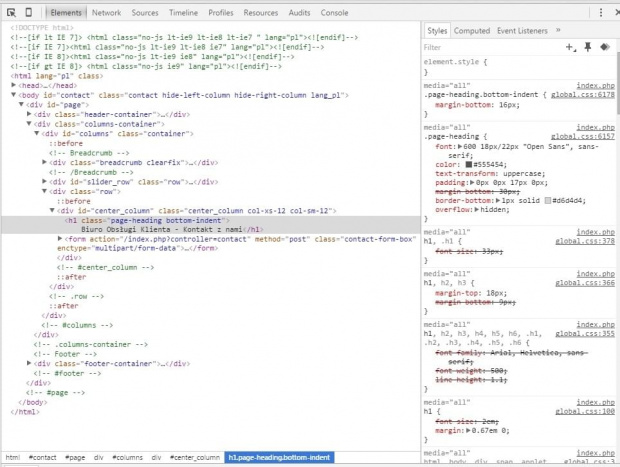The width and height of the screenshot is (620, 467).
Task: Open the global.css:6178 source link
Action: (584, 96)
